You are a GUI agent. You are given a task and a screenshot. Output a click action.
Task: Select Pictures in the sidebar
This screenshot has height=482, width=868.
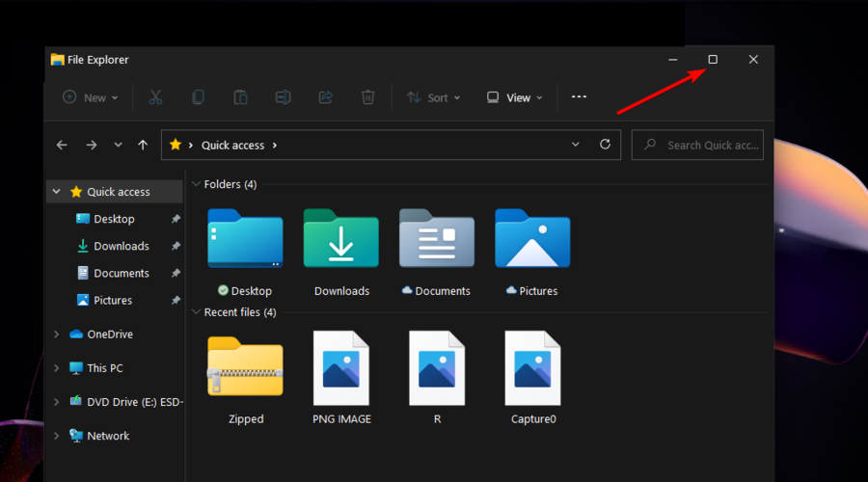(113, 301)
